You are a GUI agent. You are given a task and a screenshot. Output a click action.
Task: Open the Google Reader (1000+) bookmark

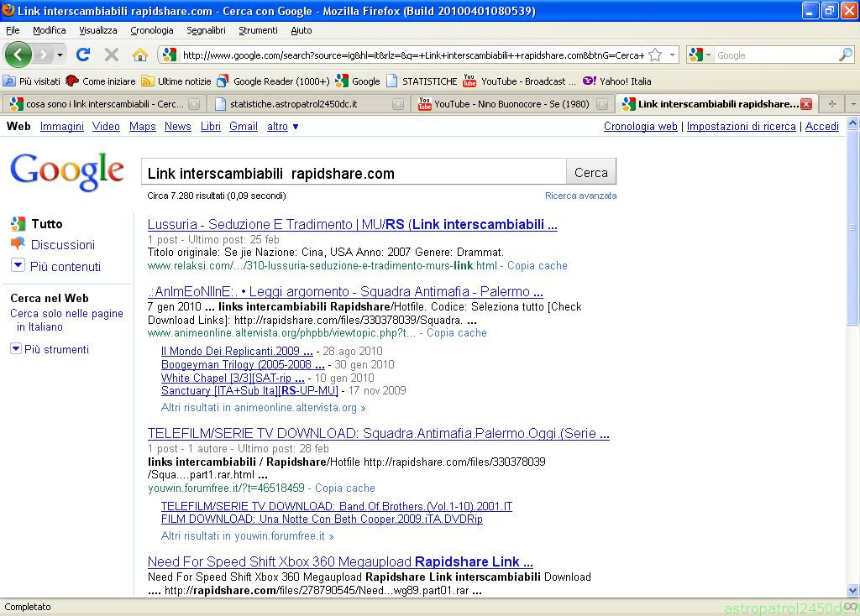[x=273, y=81]
